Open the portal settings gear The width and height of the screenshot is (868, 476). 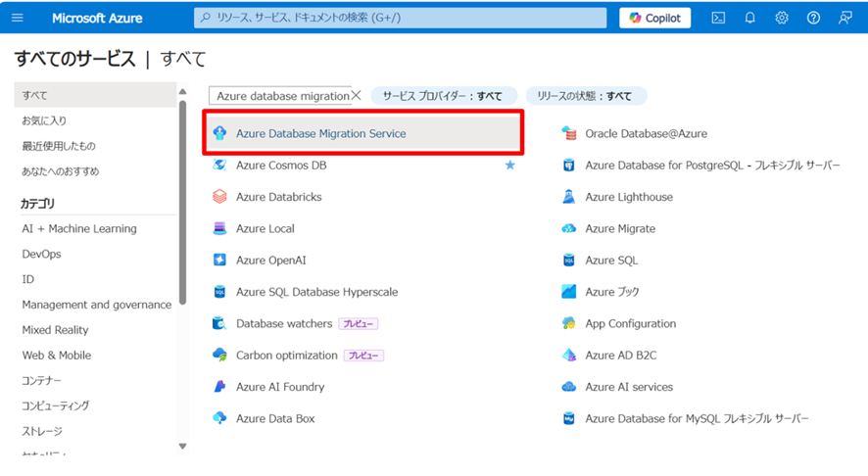click(781, 18)
